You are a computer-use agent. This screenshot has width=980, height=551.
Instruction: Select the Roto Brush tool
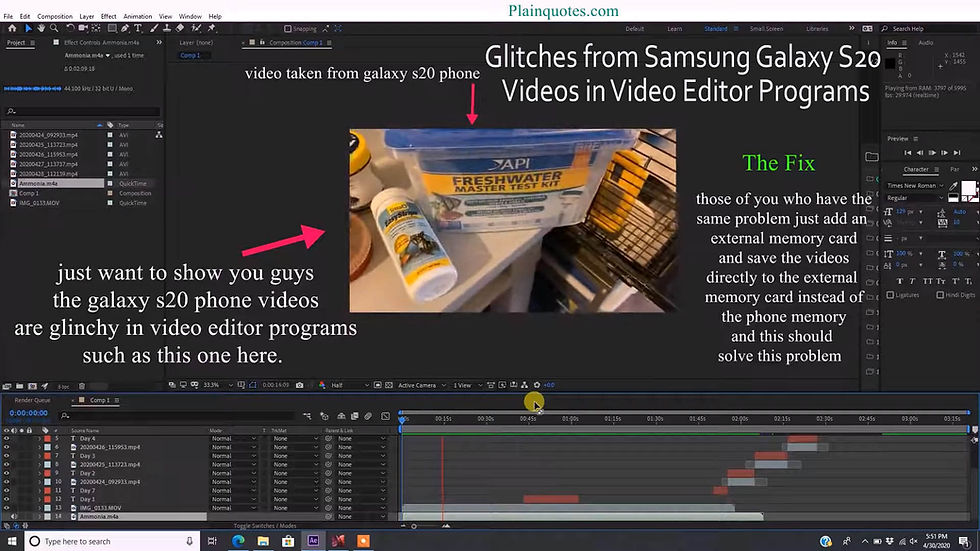coord(196,28)
